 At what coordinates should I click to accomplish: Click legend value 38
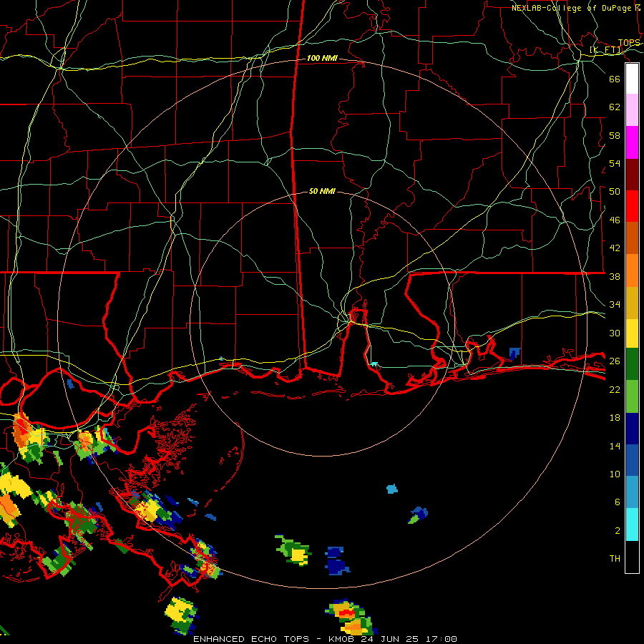[x=615, y=276]
